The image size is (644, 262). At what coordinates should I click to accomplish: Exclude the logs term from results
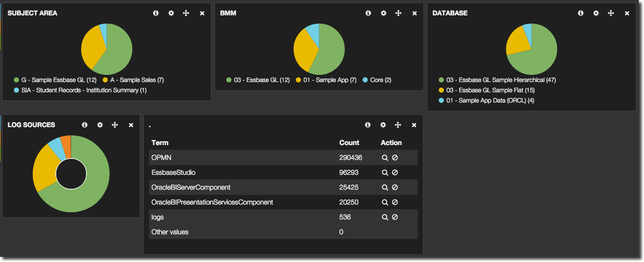(x=395, y=217)
